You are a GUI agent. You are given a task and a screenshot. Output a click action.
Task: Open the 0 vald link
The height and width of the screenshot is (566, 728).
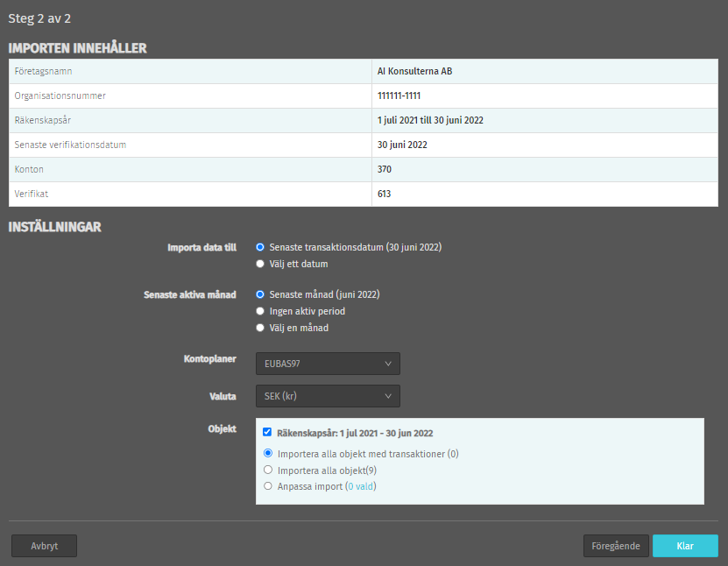click(361, 486)
